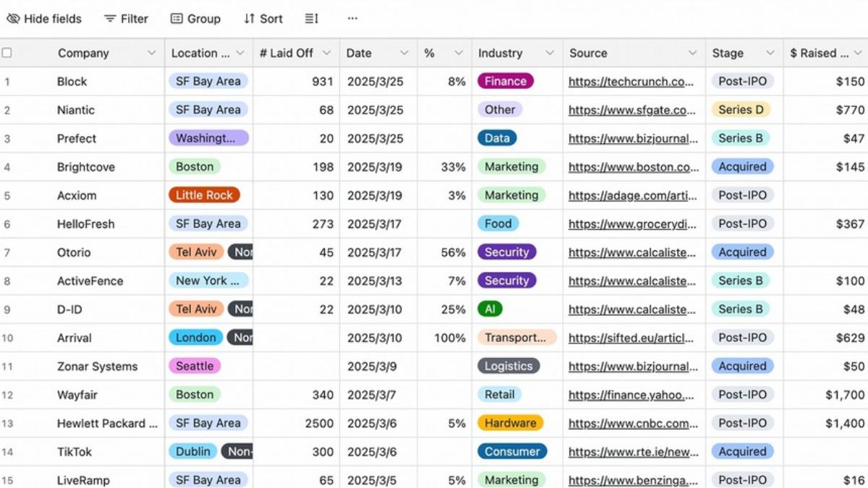Select the Data industry tag
Screen dimensions: 868x488
497,138
